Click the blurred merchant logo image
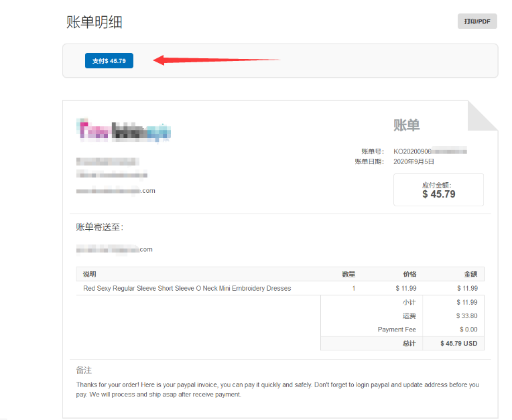The width and height of the screenshot is (512, 420). [124, 131]
